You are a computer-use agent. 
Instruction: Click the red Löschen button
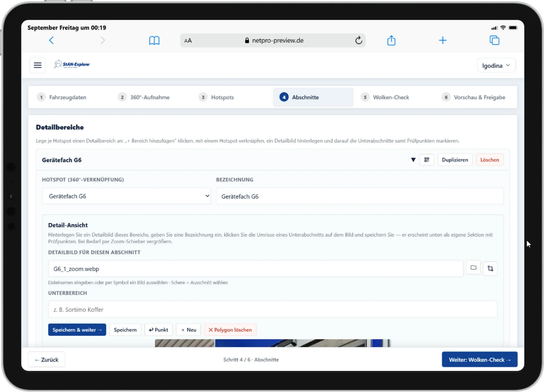click(x=490, y=160)
